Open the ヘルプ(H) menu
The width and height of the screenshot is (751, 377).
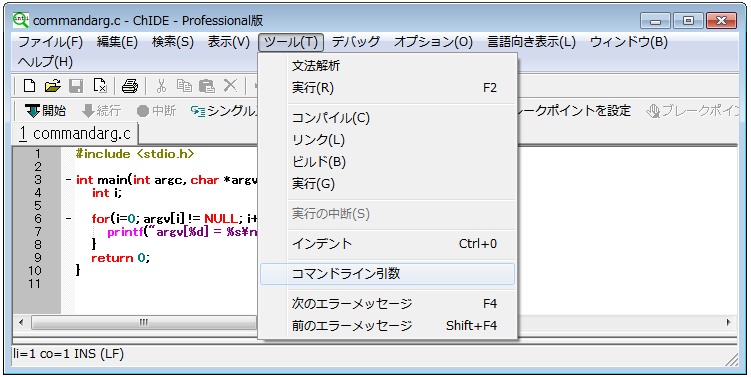point(45,62)
